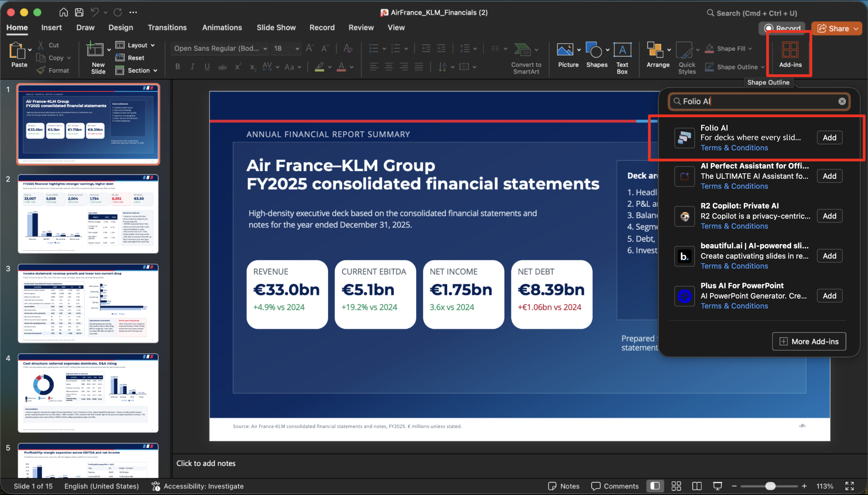
Task: Switch to Reading View
Action: [696, 486]
